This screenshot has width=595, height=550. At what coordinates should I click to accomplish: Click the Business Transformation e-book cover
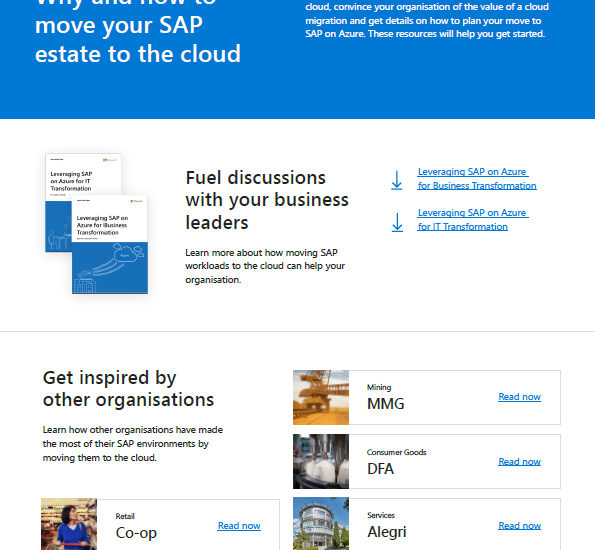[110, 244]
